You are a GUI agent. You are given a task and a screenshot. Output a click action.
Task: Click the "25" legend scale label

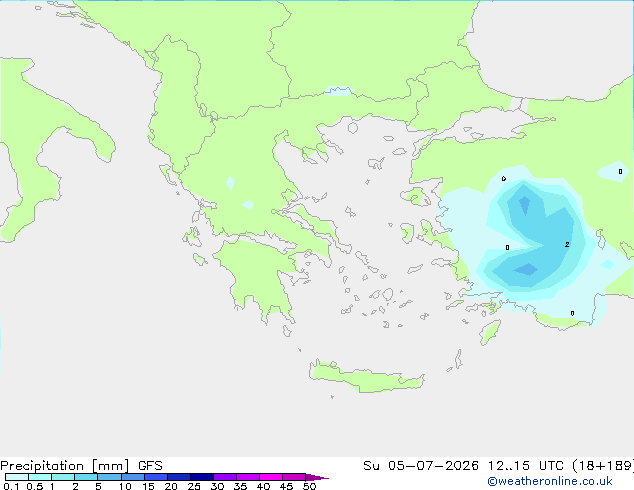coord(194,486)
